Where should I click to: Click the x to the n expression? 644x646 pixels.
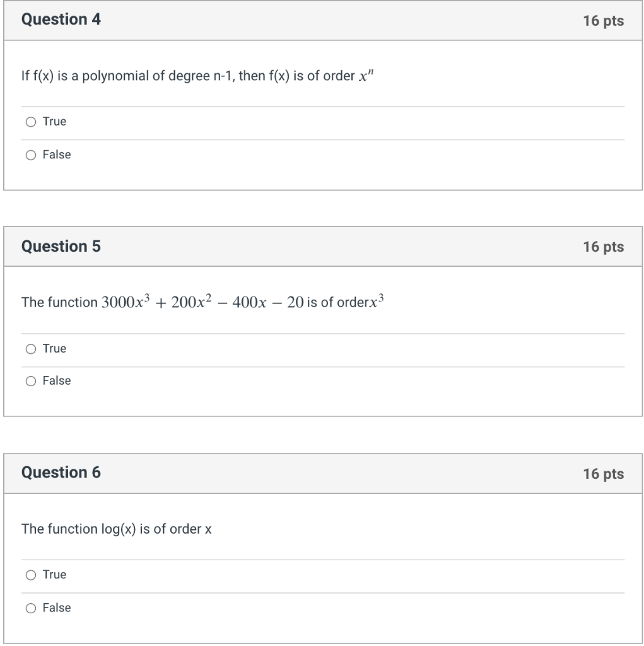click(x=366, y=76)
